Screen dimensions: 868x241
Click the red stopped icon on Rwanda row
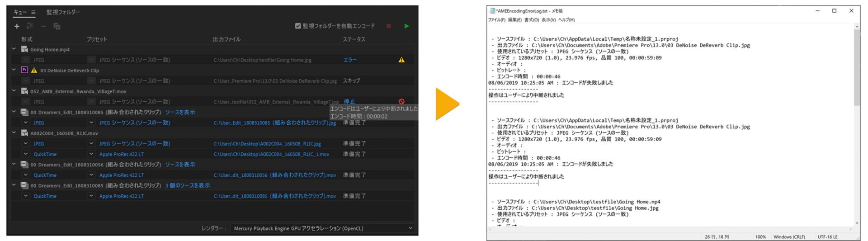coord(401,102)
